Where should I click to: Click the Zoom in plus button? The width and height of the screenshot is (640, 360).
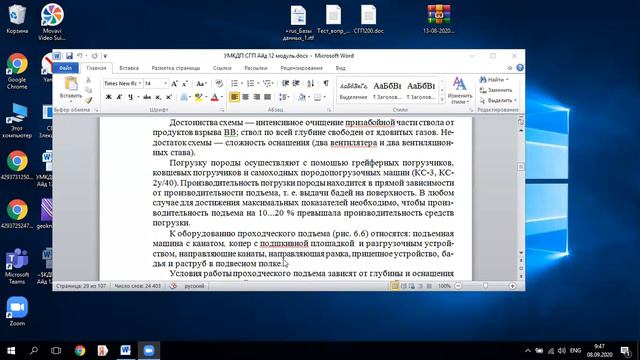point(512,286)
